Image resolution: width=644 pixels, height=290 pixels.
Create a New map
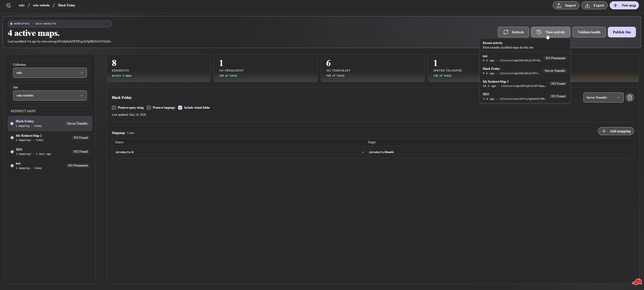(624, 5)
